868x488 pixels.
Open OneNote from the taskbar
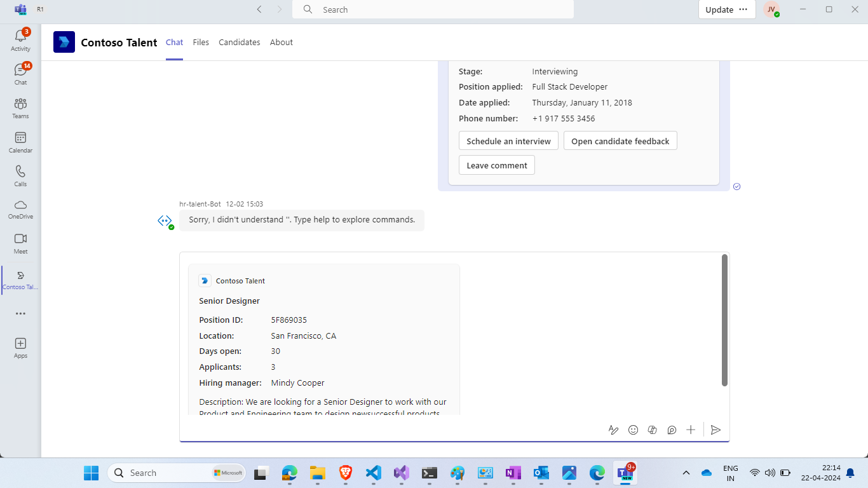[513, 473]
